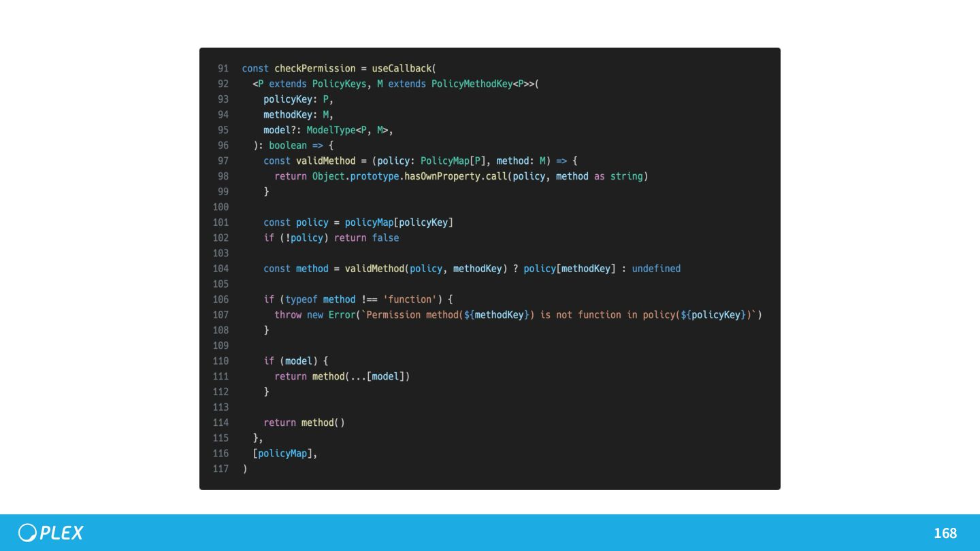Click "hasOwnProperty" on line 98
This screenshot has width=980, height=551.
click(x=442, y=176)
